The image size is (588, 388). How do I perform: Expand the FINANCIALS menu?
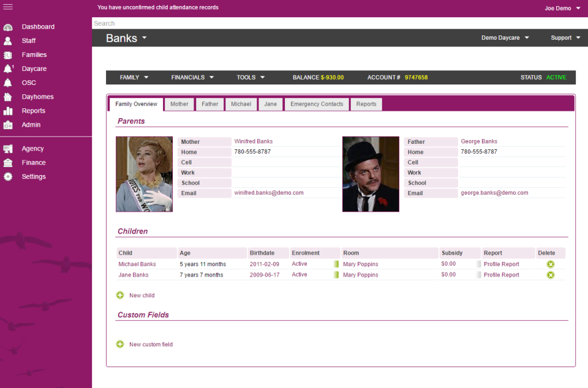click(x=192, y=78)
